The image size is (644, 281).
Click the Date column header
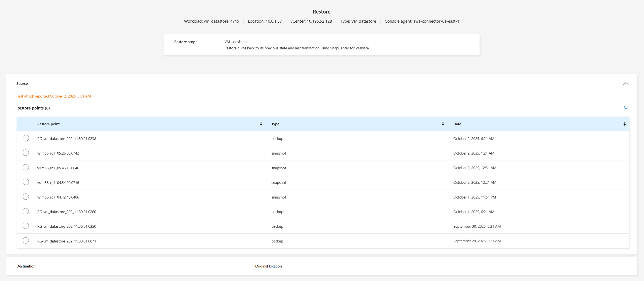click(457, 124)
